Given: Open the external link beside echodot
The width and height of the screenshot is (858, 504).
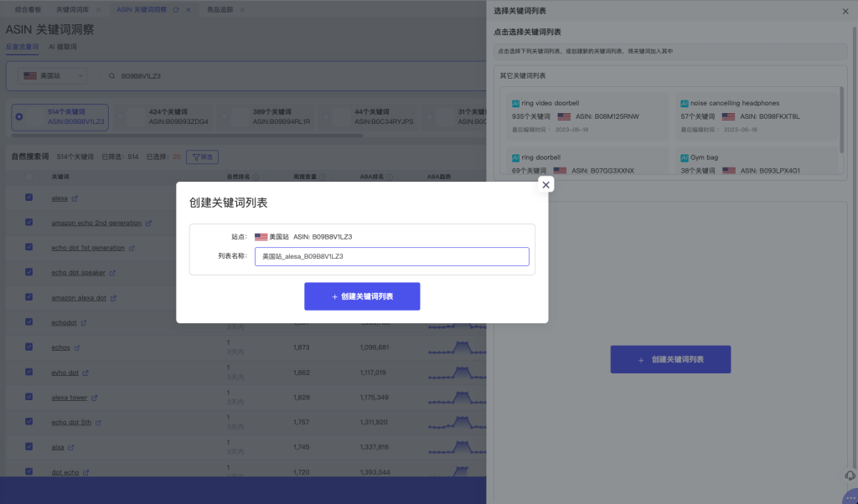Looking at the screenshot, I should coord(84,323).
